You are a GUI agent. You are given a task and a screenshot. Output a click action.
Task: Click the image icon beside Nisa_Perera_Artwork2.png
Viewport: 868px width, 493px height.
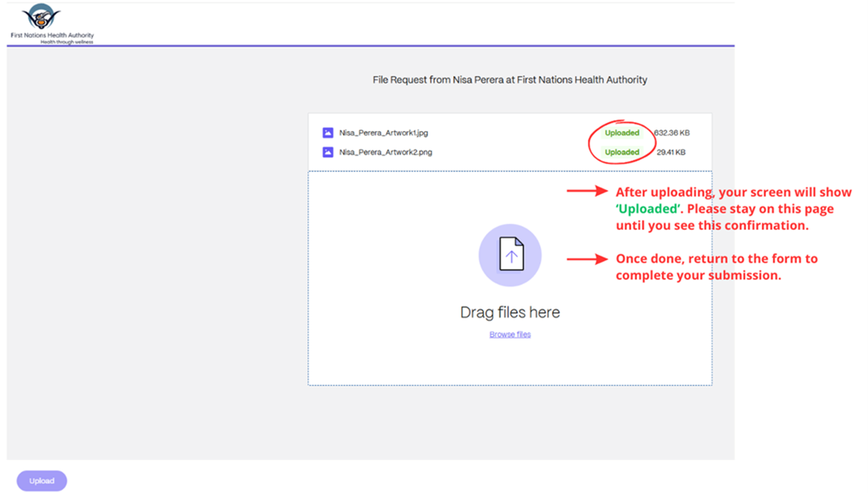click(x=328, y=152)
